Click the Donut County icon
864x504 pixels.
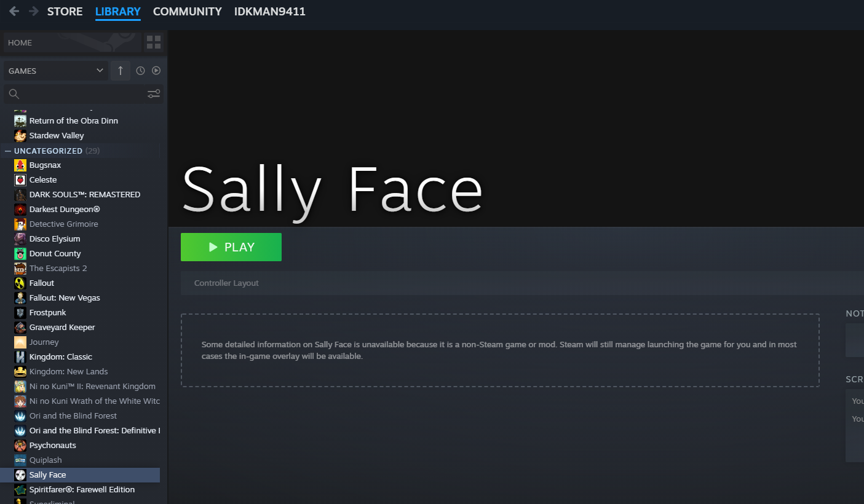20,254
